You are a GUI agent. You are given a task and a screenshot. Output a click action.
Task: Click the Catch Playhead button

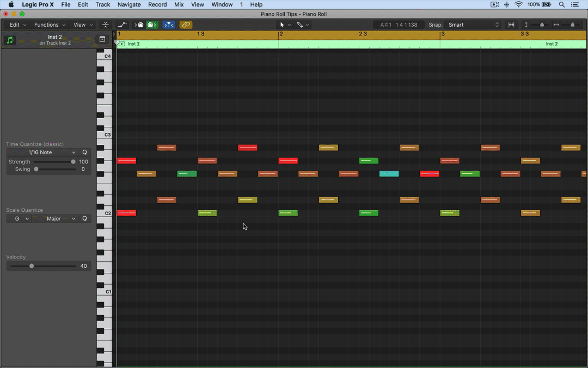[x=169, y=25]
